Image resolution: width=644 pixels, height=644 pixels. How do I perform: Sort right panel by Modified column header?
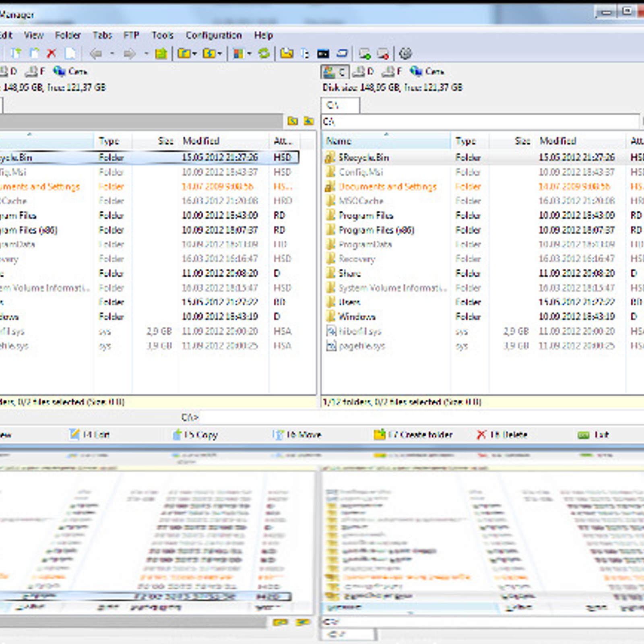click(x=580, y=141)
